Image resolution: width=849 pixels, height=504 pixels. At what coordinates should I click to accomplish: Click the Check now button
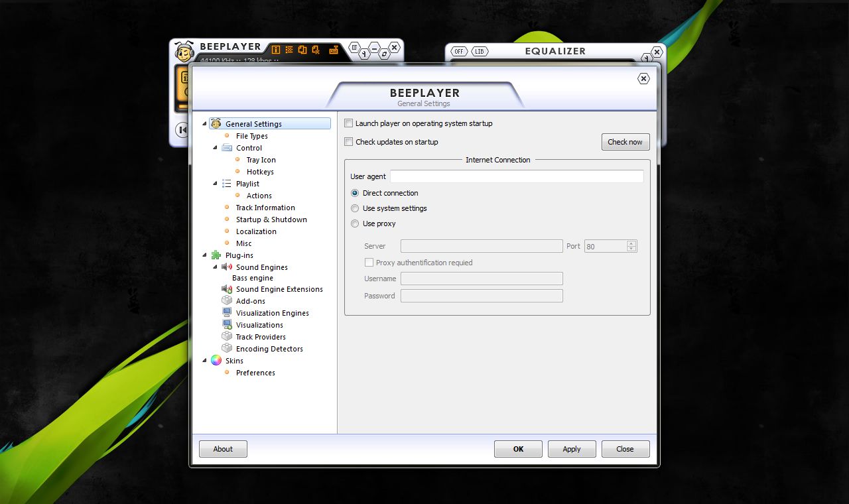pos(625,142)
